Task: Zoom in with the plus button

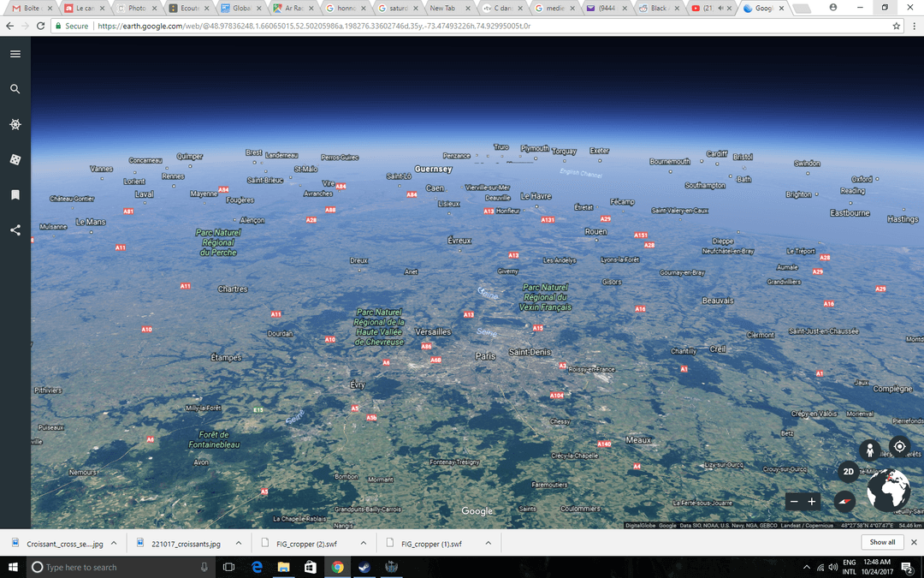Action: click(812, 502)
